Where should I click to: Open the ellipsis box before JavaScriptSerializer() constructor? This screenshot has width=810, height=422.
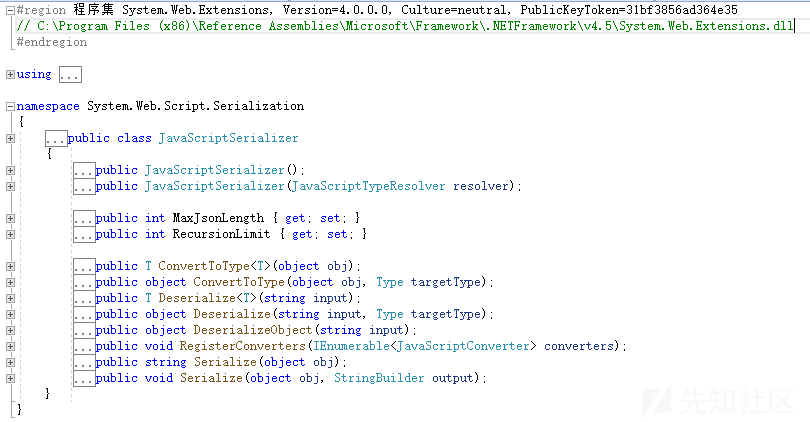(84, 170)
